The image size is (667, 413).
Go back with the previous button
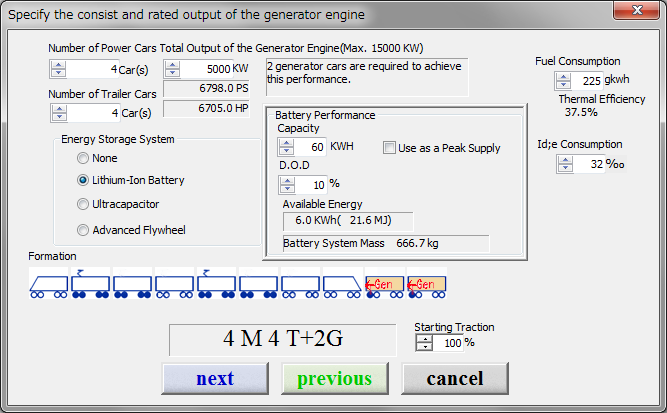point(335,379)
